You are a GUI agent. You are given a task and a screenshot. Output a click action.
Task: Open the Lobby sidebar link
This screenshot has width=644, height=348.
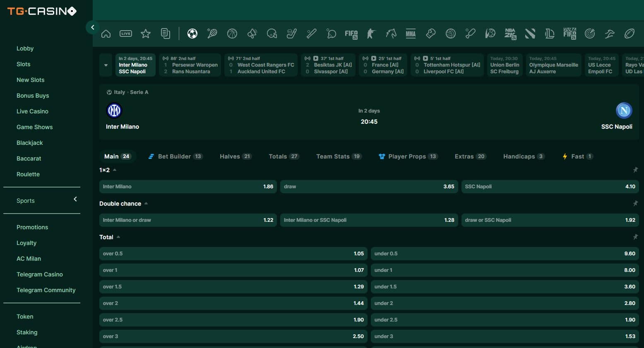point(25,48)
